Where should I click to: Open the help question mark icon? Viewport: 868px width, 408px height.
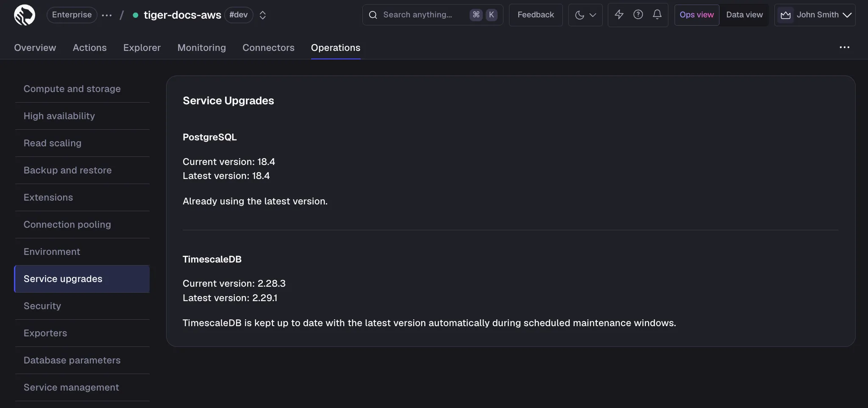638,14
